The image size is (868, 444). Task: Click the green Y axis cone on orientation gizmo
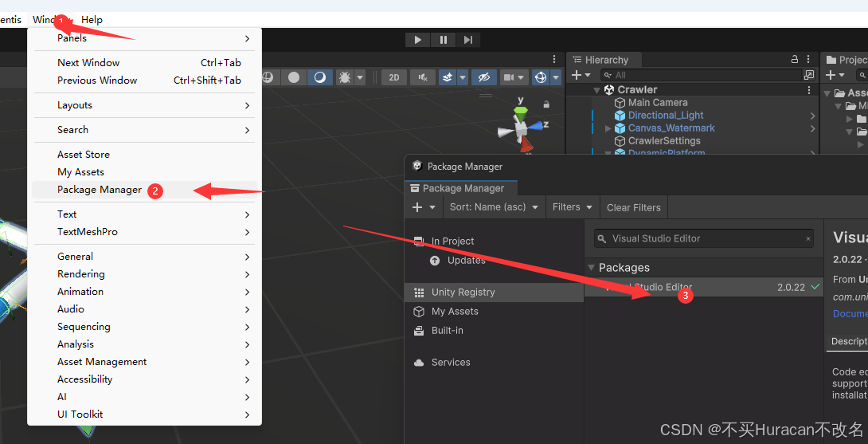(520, 112)
